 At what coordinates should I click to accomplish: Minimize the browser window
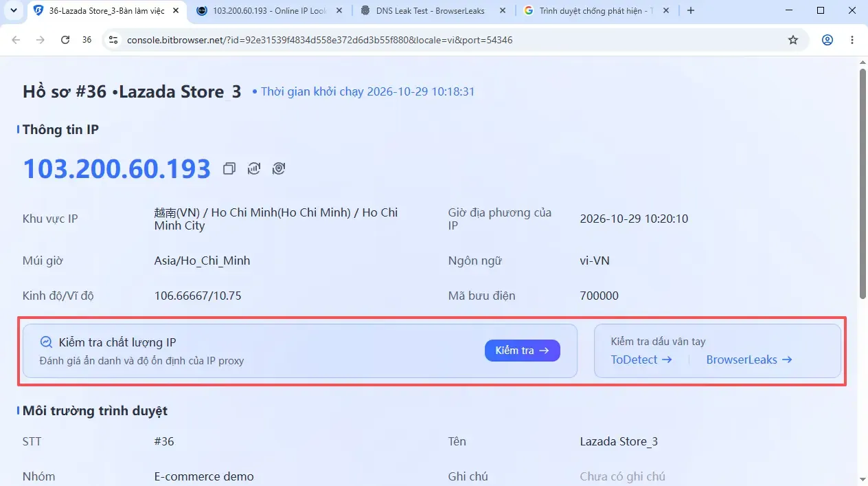click(789, 10)
